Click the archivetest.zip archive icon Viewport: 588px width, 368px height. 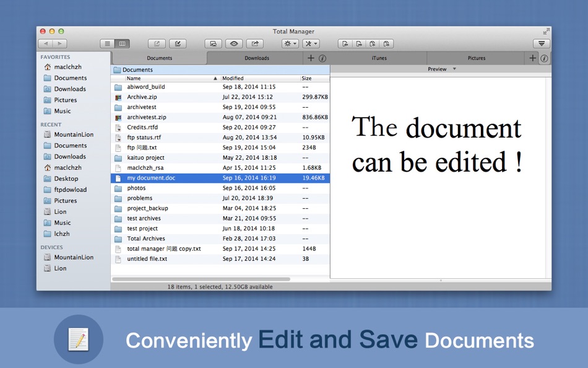(118, 118)
